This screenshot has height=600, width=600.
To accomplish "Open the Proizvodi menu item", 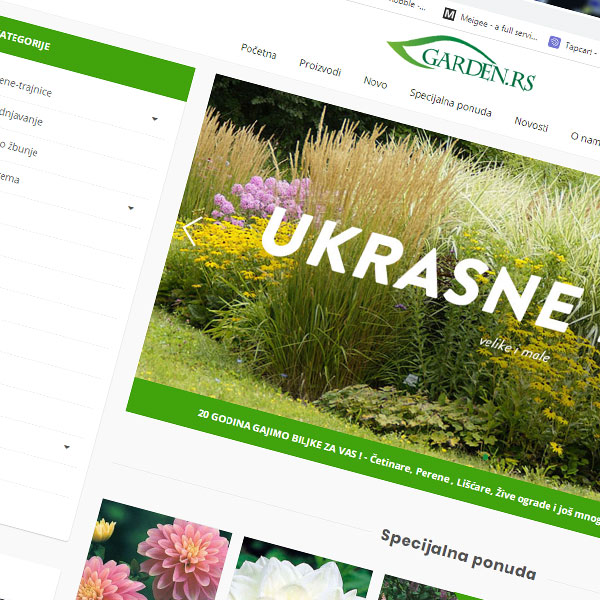I will [320, 68].
